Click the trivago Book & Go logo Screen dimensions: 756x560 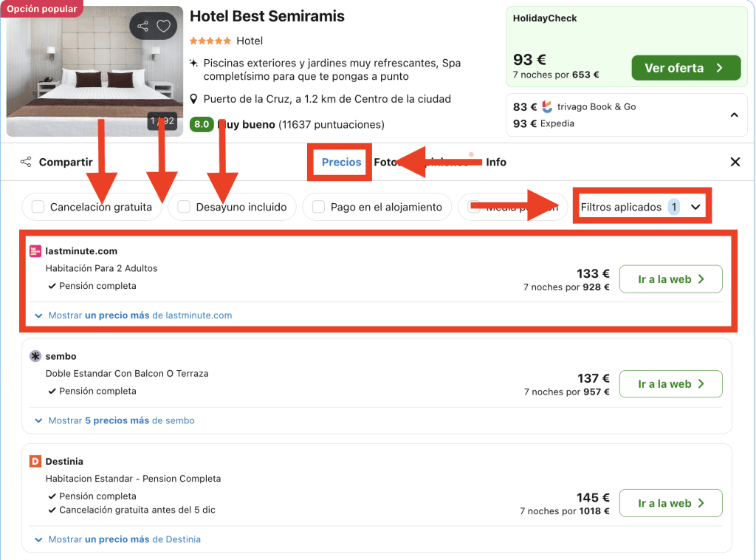coord(547,106)
